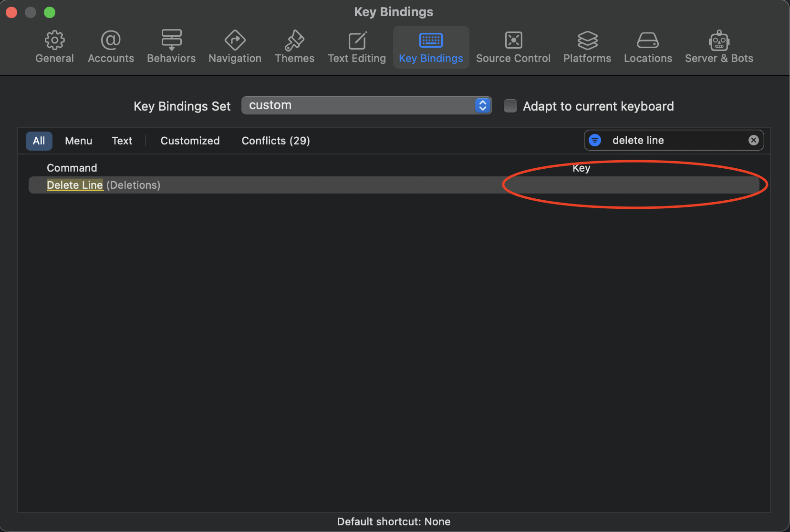Select the Text Editing icon
Viewport: 790px width, 532px height.
(356, 46)
